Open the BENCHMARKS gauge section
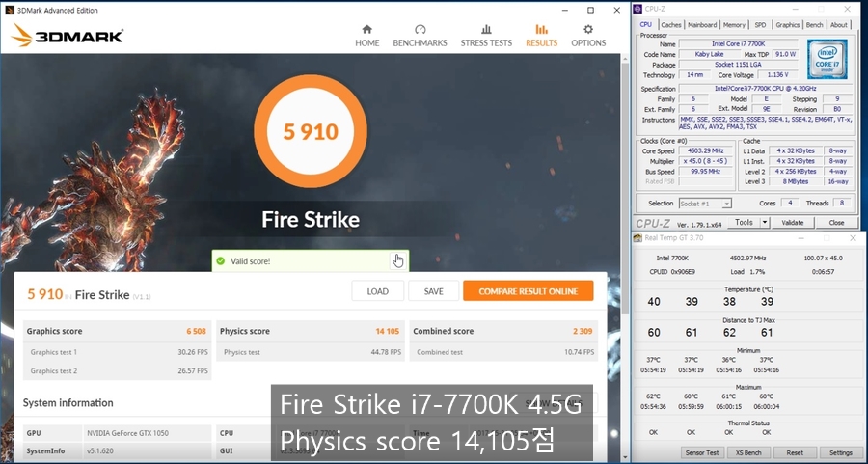 [420, 36]
